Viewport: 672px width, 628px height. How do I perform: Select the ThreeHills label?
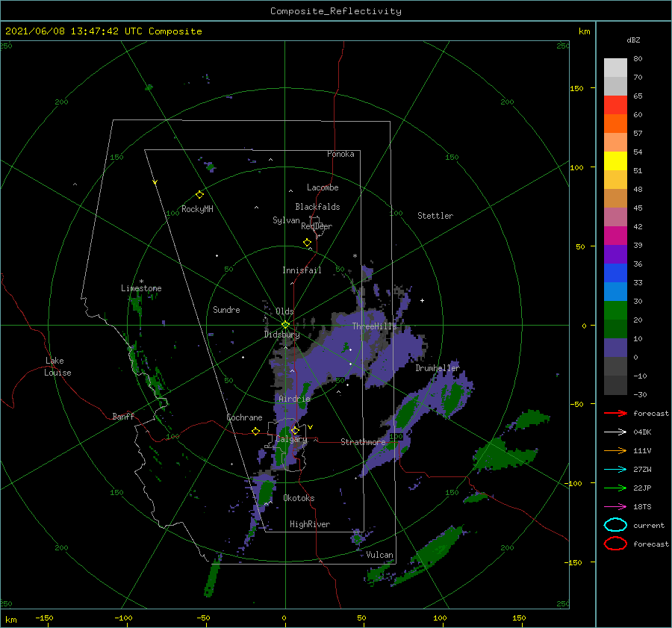coord(374,326)
